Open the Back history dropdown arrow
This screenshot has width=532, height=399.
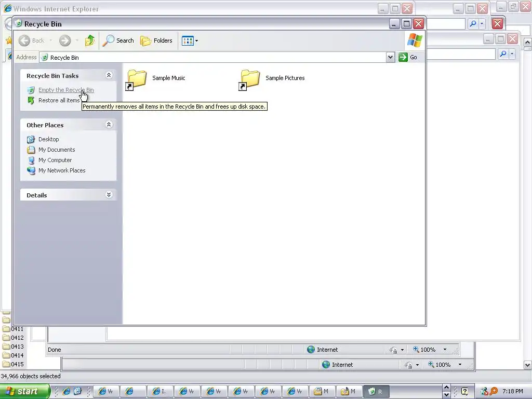point(51,41)
